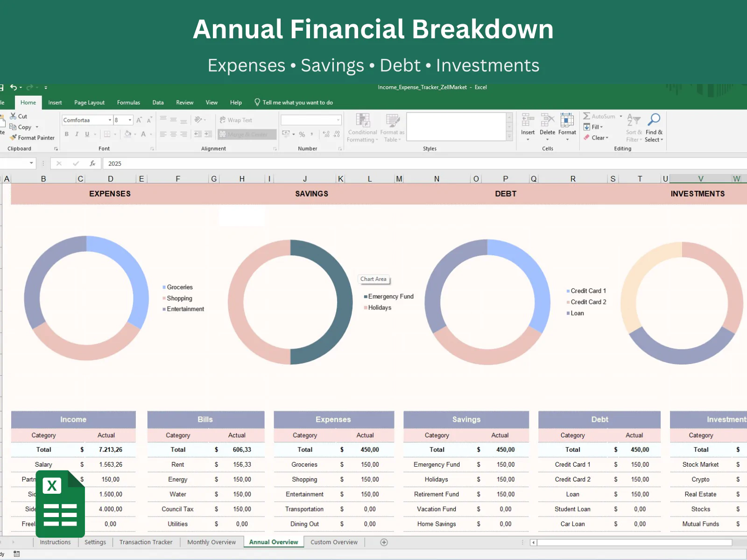Viewport: 747px width, 560px height.
Task: Toggle Bold formatting
Action: pos(66,134)
